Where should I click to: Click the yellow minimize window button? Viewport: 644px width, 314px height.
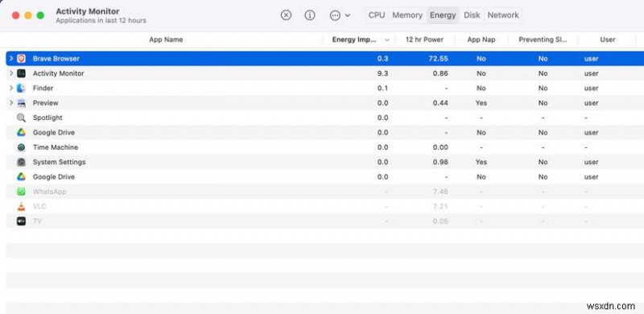coord(28,15)
